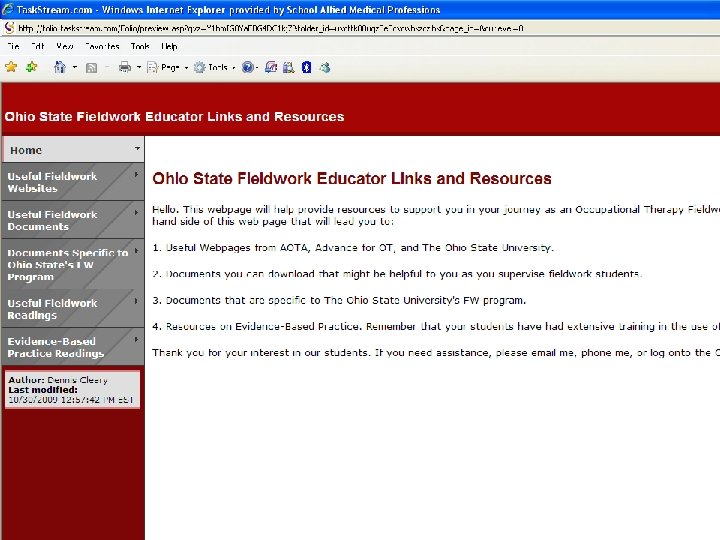Viewport: 720px width, 540px height.
Task: Click the Add to Favorites star icon
Action: pyautogui.click(x=31, y=67)
